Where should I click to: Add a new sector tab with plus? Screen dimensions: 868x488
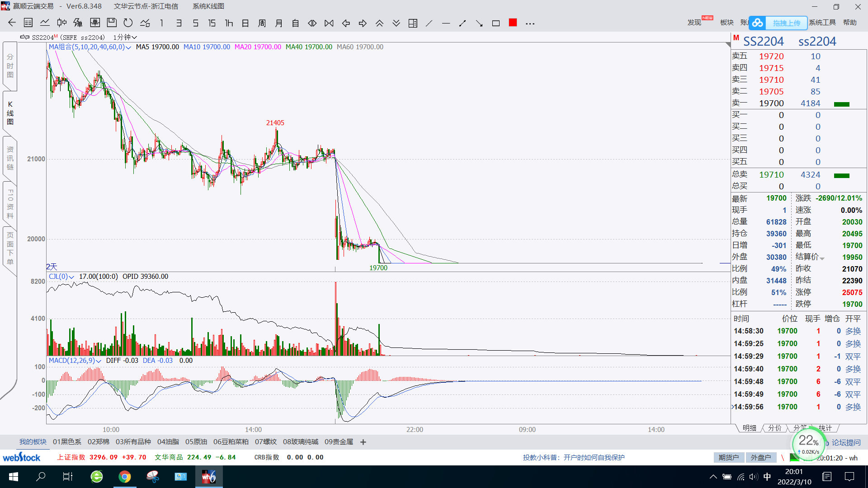(363, 442)
